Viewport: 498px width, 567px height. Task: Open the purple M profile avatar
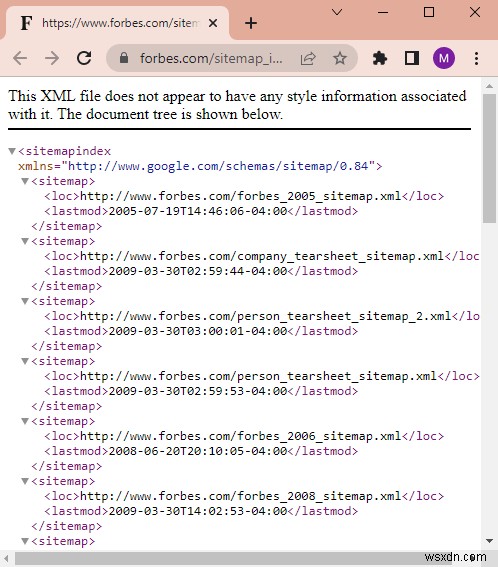[444, 58]
